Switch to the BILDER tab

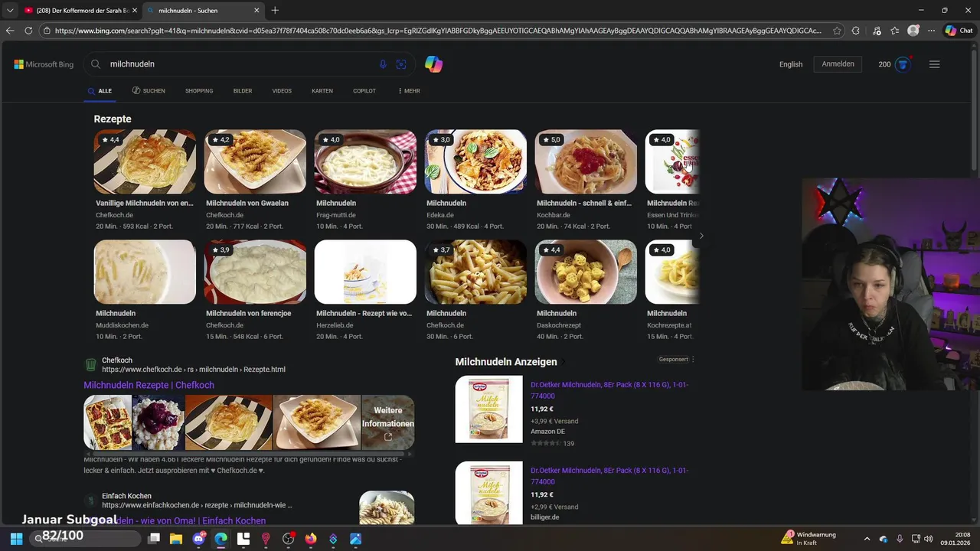click(x=243, y=91)
